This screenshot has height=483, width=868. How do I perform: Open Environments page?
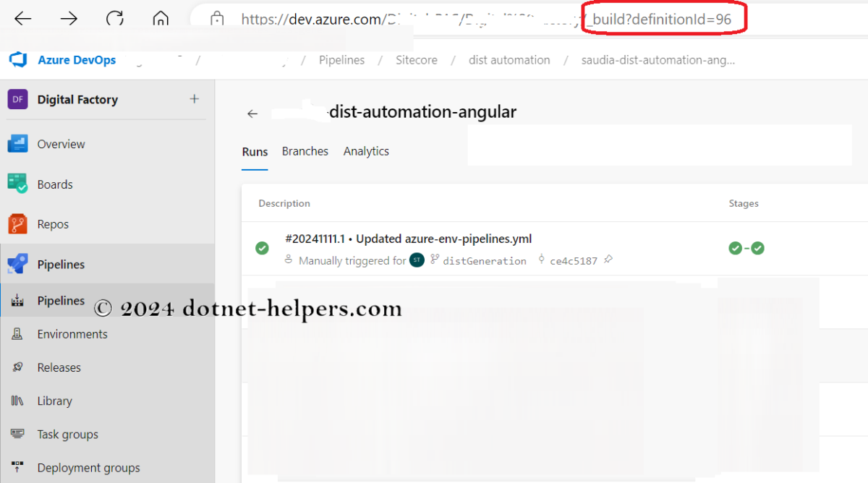(x=72, y=334)
